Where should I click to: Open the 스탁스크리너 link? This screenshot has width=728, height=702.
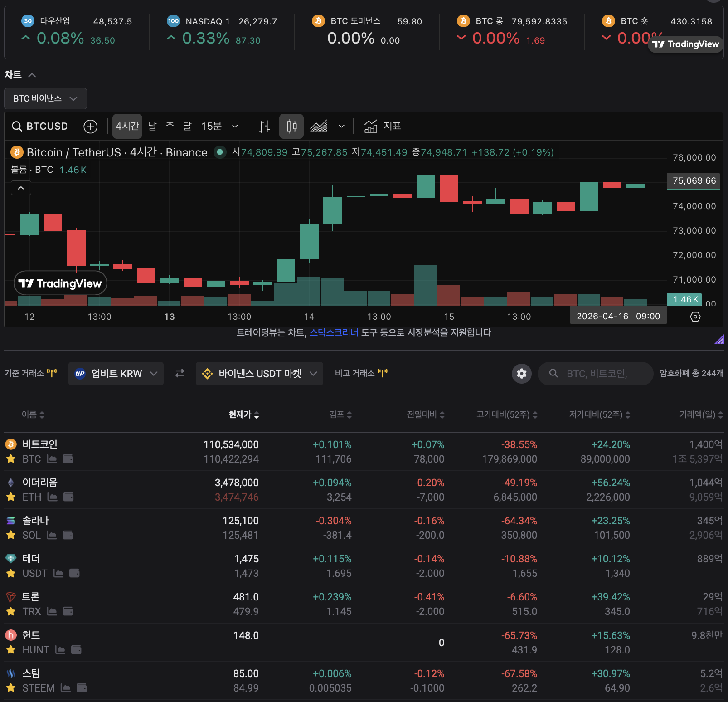point(334,333)
